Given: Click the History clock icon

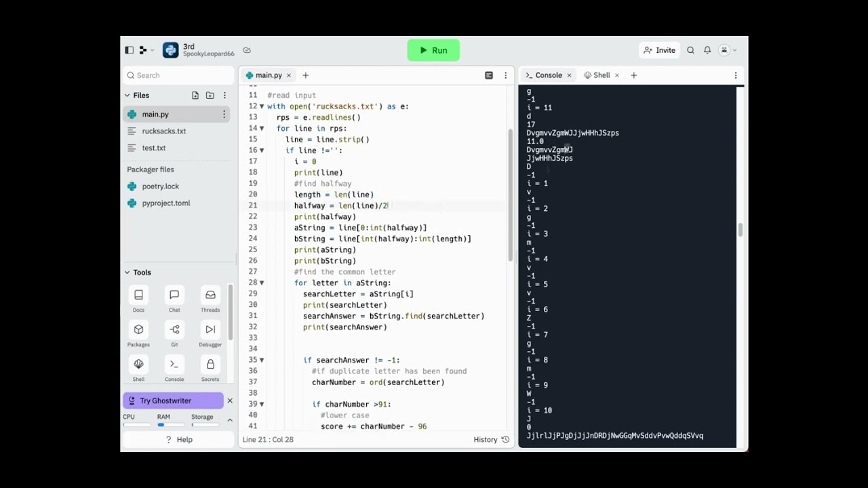Looking at the screenshot, I should click(505, 439).
